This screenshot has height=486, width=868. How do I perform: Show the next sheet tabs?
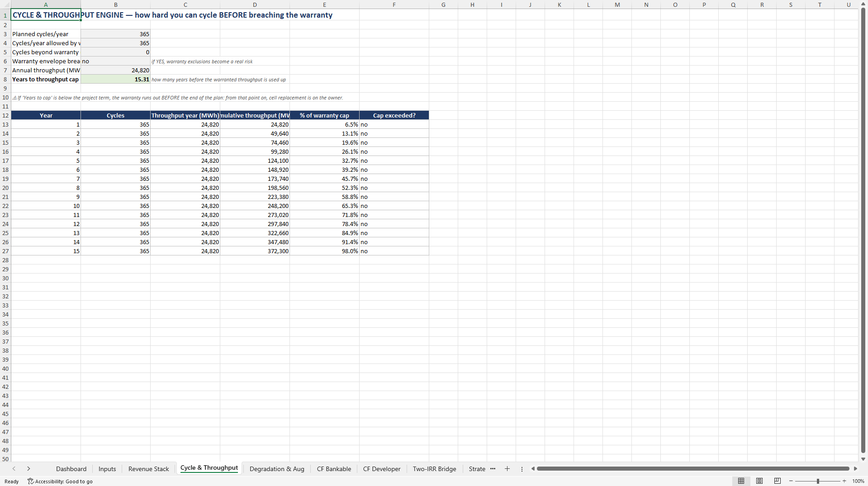(28, 469)
